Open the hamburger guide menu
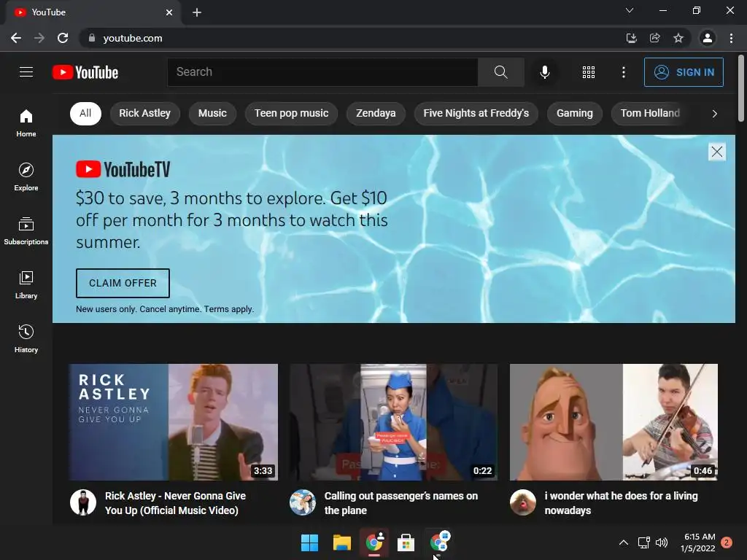747x560 pixels. pos(26,72)
